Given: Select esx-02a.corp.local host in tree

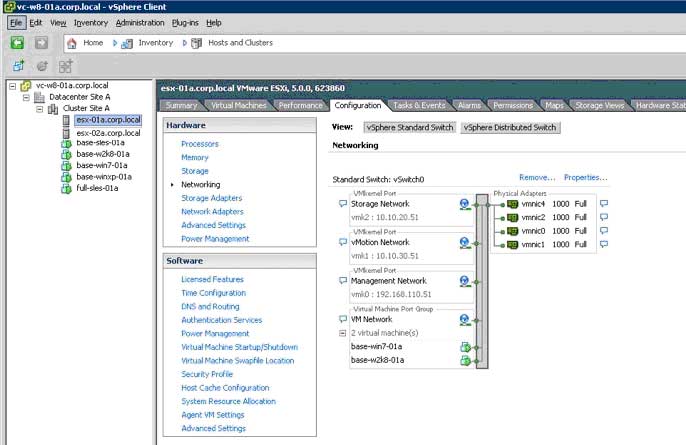Looking at the screenshot, I should 108,133.
